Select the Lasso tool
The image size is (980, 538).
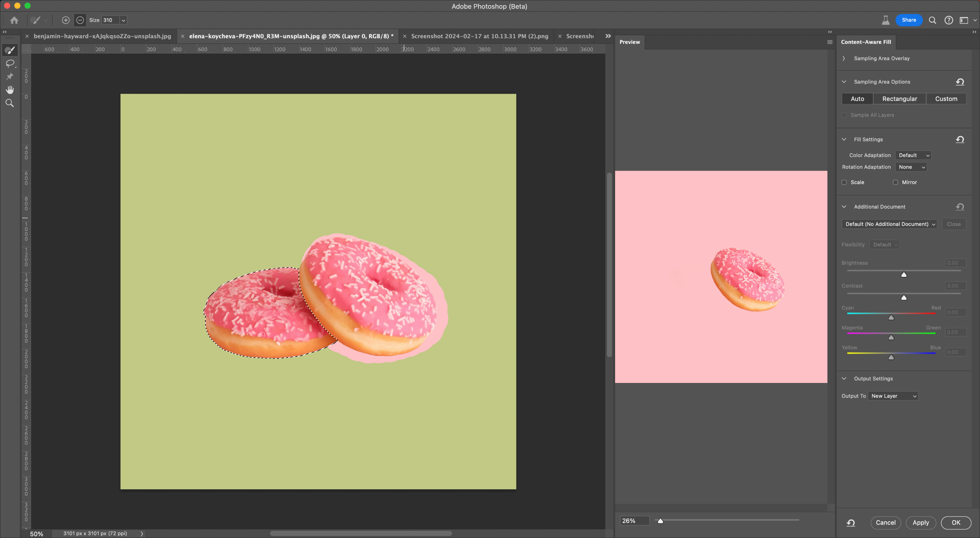(x=10, y=63)
